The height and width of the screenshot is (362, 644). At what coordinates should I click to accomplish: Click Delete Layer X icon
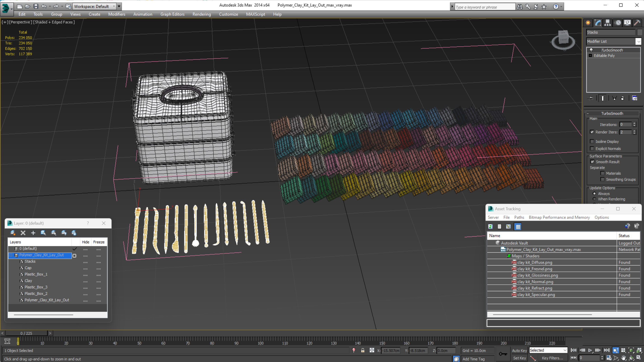coord(23,233)
